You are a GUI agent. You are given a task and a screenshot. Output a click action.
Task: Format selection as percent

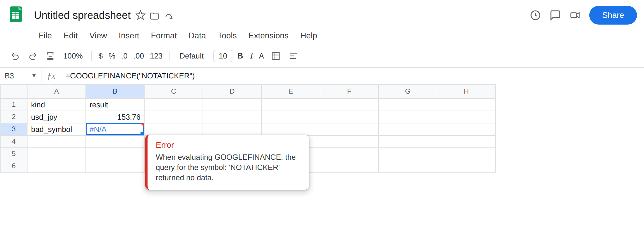tap(112, 56)
